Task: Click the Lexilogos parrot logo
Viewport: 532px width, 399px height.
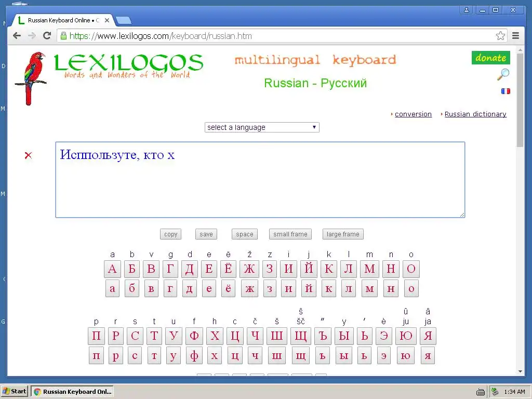Action: pyautogui.click(x=31, y=78)
